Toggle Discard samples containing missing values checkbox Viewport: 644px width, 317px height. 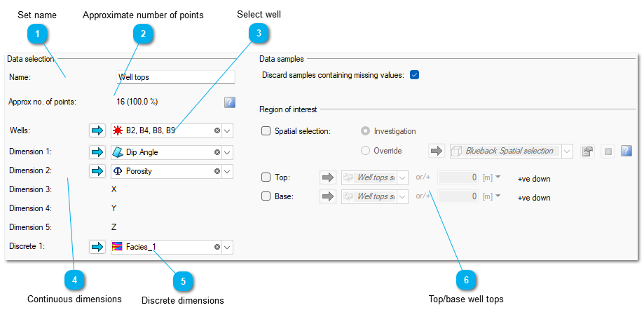(414, 75)
